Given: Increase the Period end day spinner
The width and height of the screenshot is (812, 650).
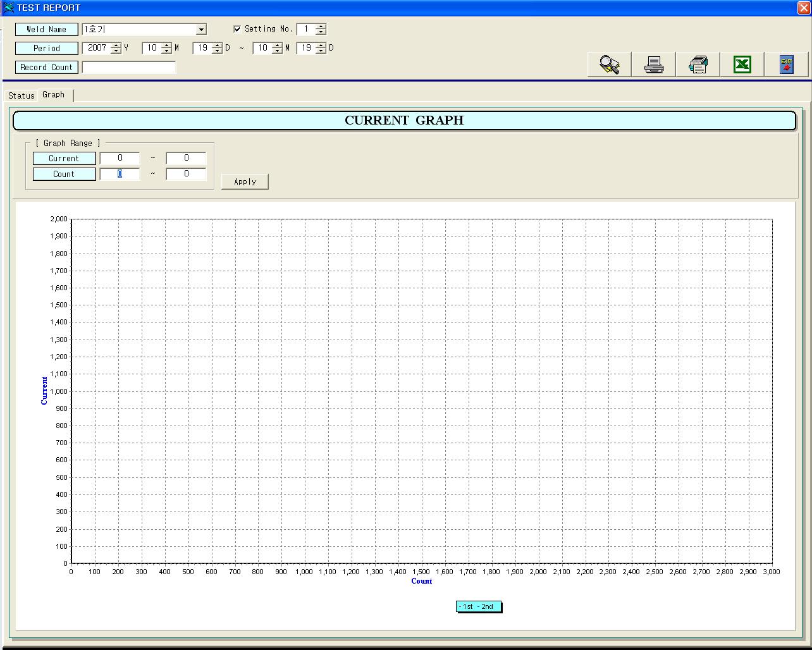Looking at the screenshot, I should click(321, 46).
